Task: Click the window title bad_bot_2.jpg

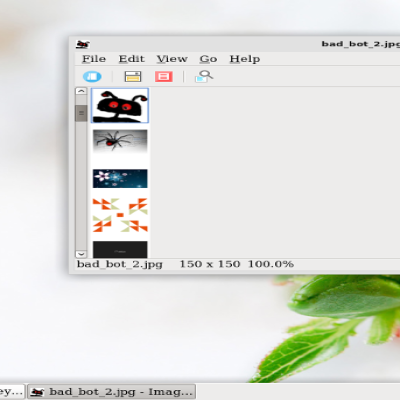Action: pos(361,44)
